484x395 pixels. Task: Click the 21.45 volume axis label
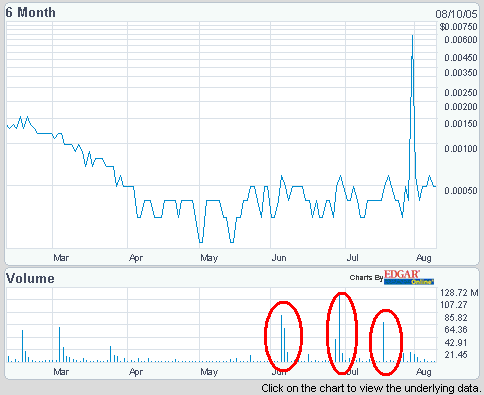coord(456,355)
